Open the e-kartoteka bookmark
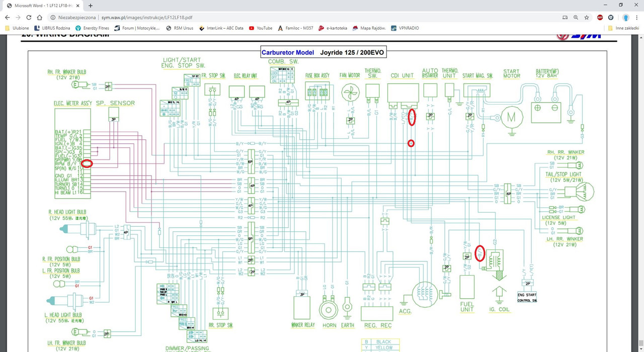The image size is (644, 352). click(333, 28)
